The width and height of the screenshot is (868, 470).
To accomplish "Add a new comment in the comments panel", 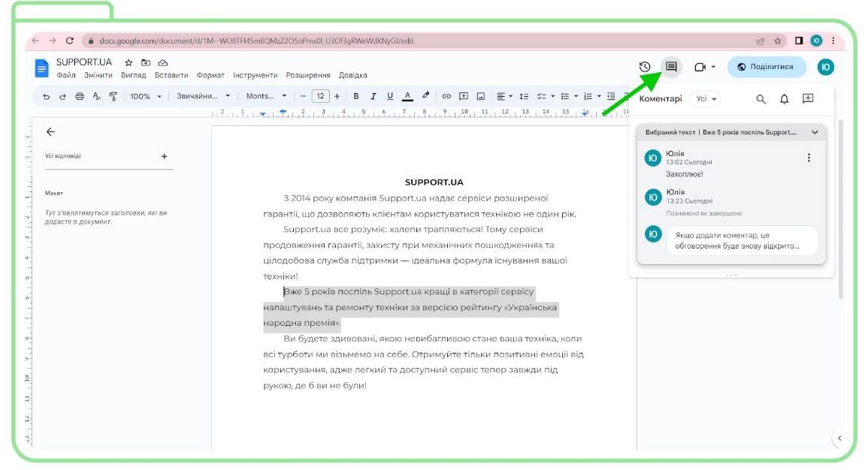I will 808,98.
